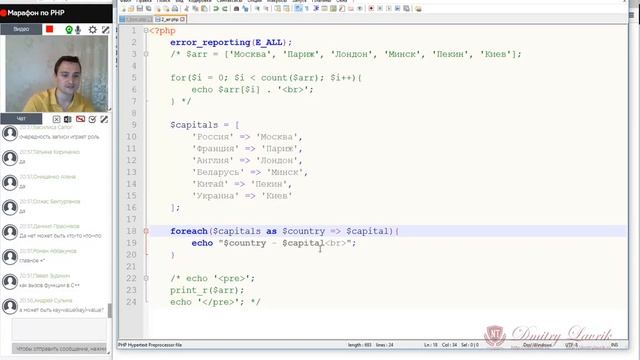Screen dimensions: 640x360
Task: Click avatar beside 'как вызов функции' message
Action: tap(10, 282)
